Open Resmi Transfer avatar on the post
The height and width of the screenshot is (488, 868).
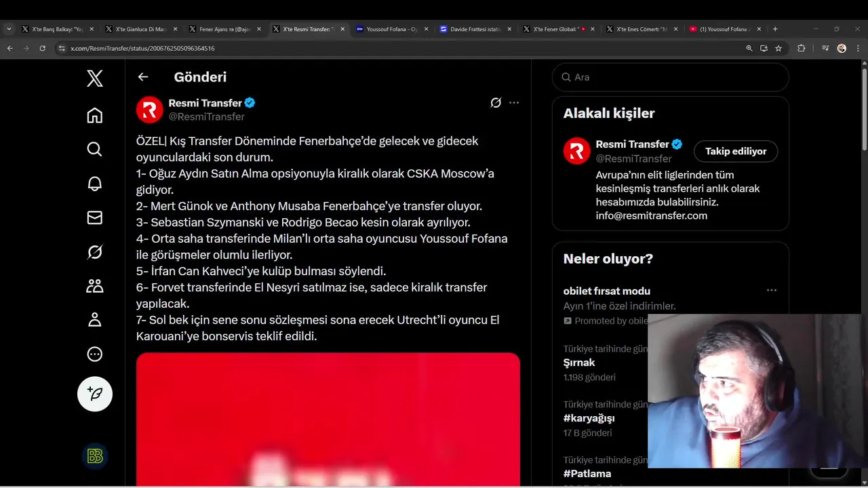[150, 110]
